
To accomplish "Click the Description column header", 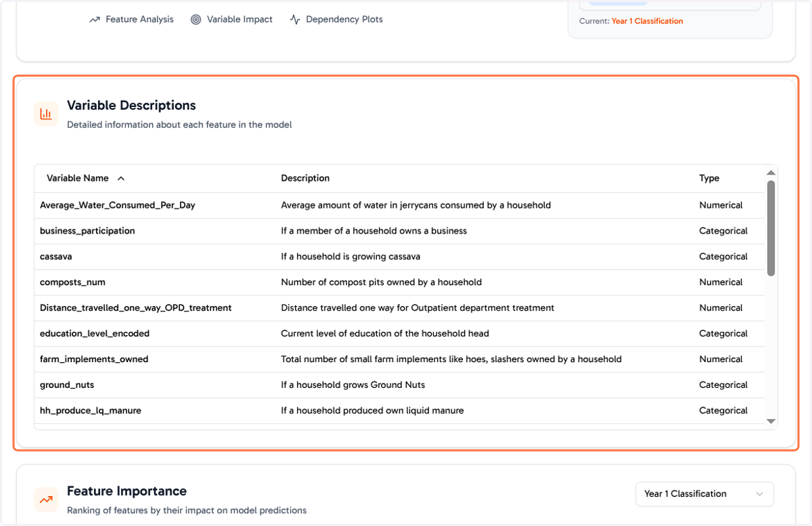I will tap(305, 178).
